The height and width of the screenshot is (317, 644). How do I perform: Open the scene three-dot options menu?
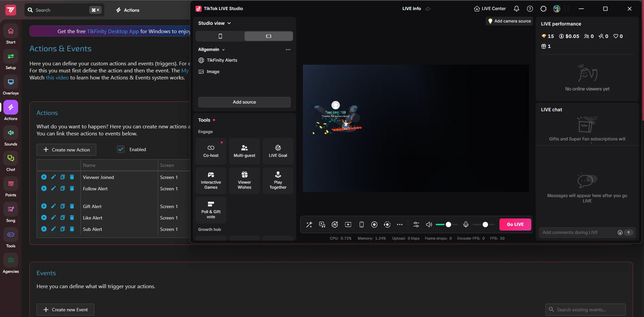click(288, 50)
